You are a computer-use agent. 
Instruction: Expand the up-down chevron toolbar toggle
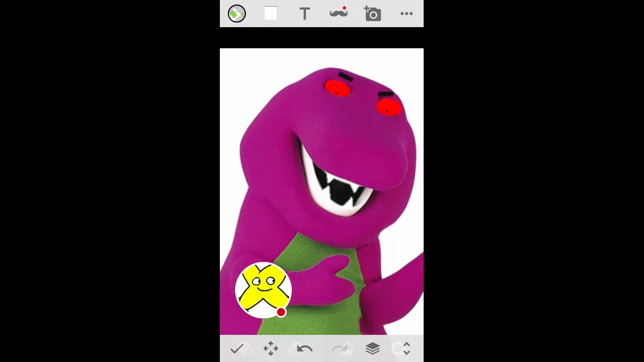(407, 348)
